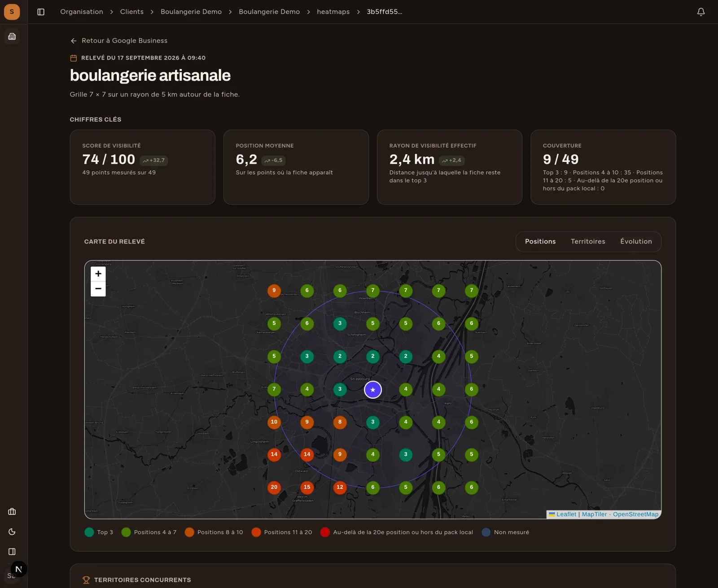Image resolution: width=718 pixels, height=588 pixels.
Task: Open the Leaflet attribution link
Action: 566,514
